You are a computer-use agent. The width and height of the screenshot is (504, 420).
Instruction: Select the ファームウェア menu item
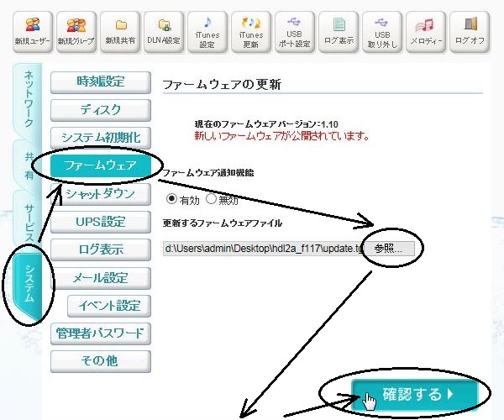click(x=101, y=165)
